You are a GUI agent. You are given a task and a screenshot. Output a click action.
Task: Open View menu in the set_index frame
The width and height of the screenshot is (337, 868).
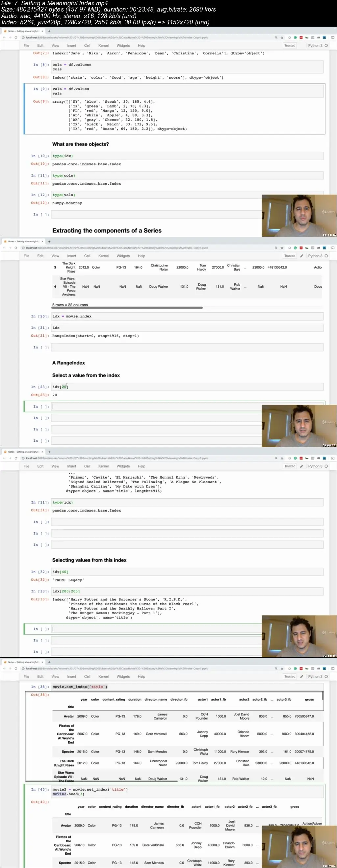pos(55,676)
